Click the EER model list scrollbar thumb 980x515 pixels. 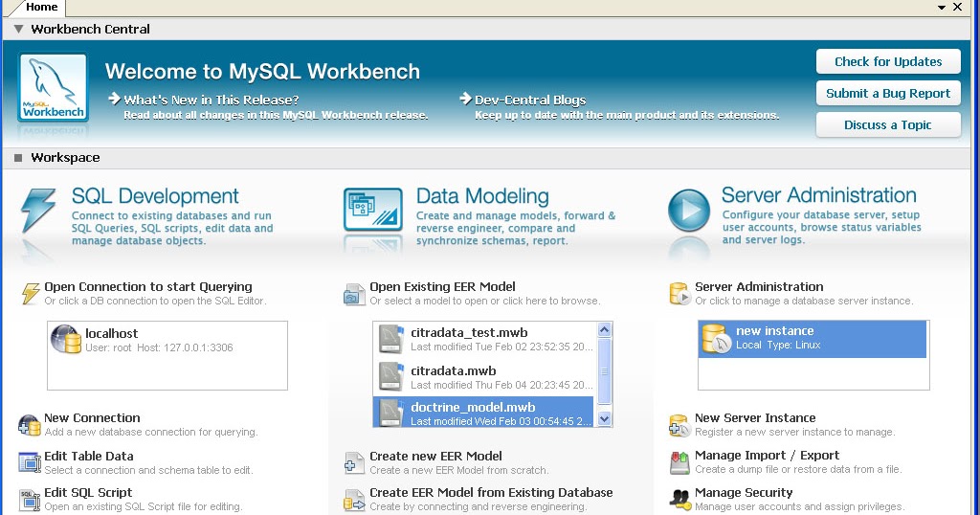coord(605,371)
